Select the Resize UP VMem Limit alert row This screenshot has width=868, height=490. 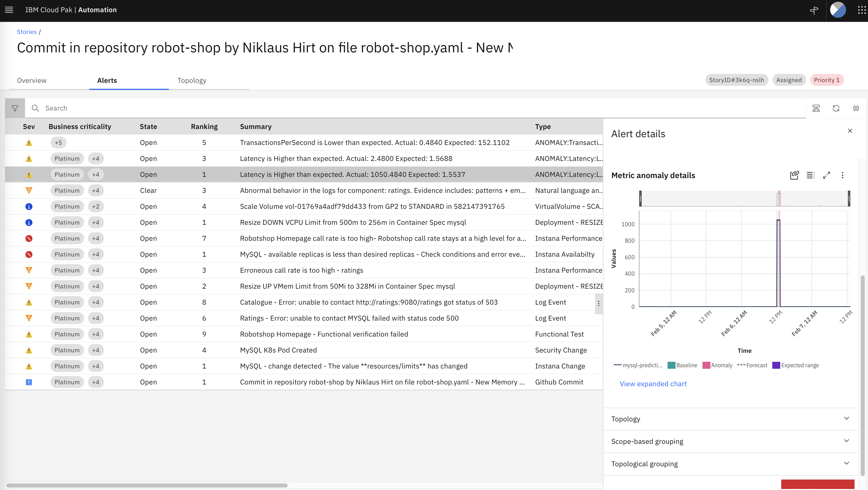coord(304,286)
